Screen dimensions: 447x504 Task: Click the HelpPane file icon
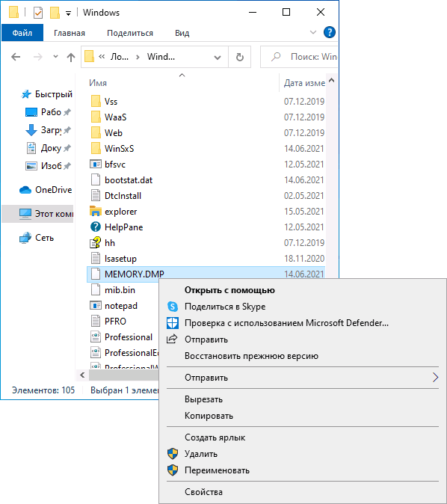pos(96,227)
